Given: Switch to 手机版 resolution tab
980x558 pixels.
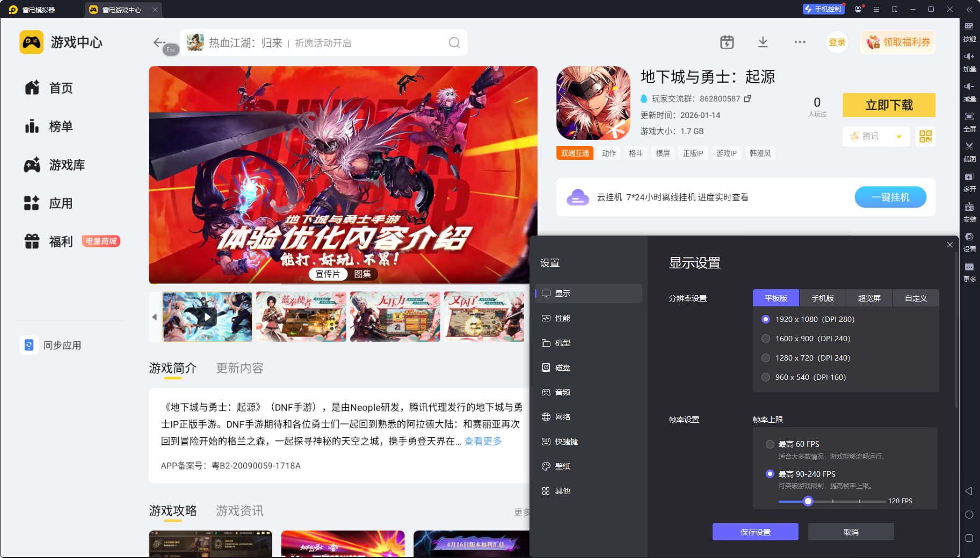Looking at the screenshot, I should (823, 298).
